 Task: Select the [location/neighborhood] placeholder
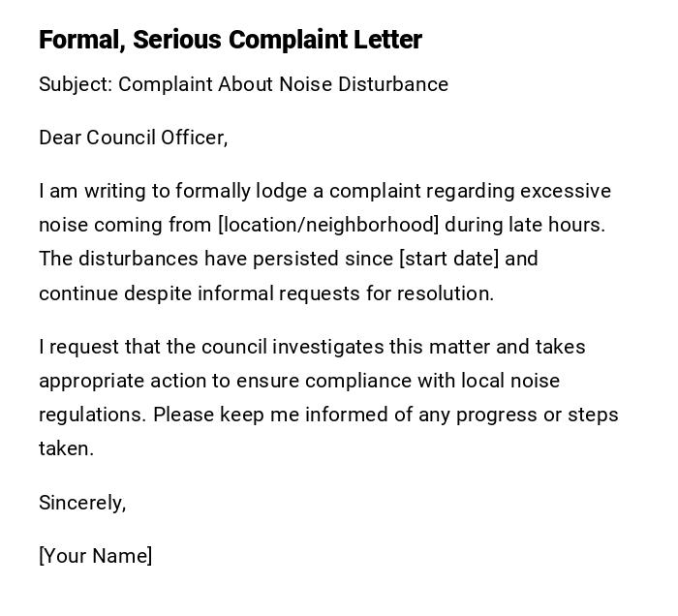(x=328, y=225)
